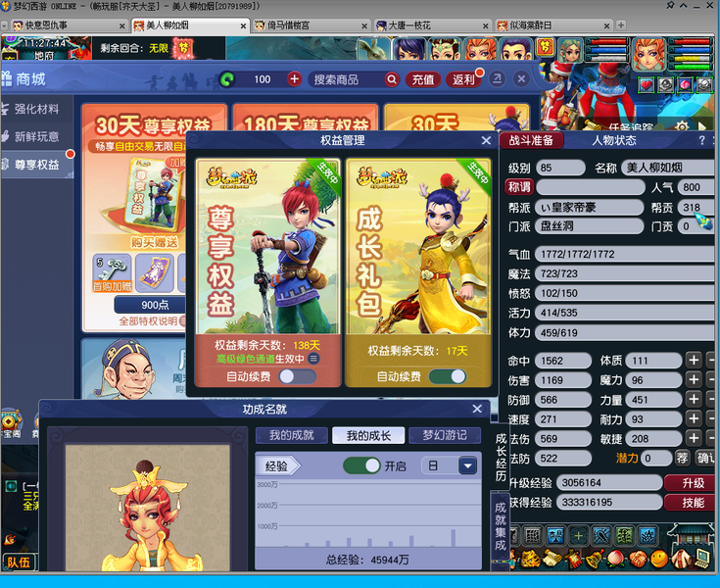
Task: Click the list icon beside 高级绿色通道生效中
Action: [313, 359]
